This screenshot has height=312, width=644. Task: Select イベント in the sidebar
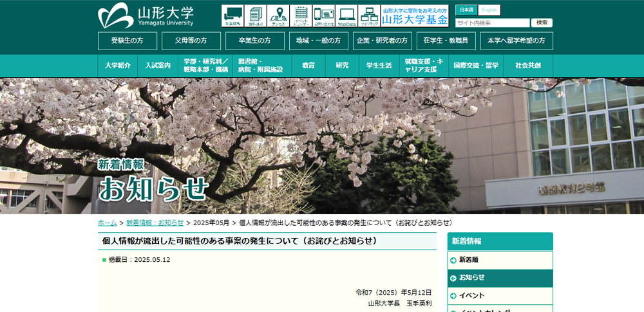coord(500,295)
